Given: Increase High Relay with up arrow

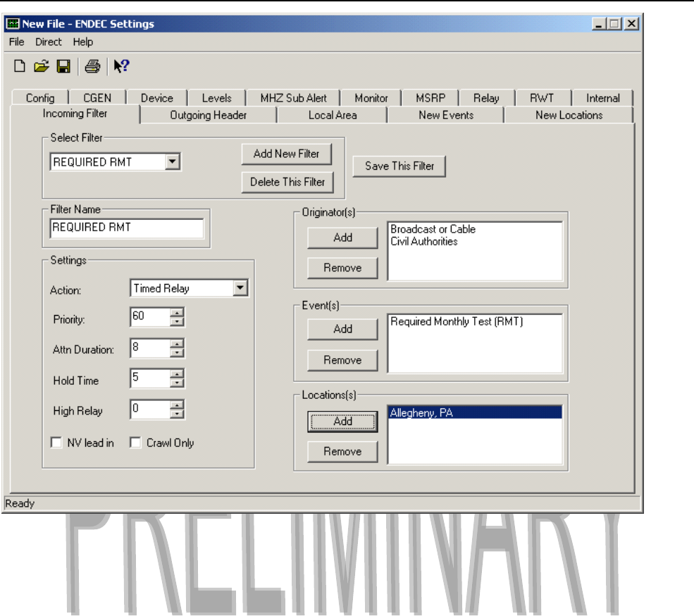Looking at the screenshot, I should click(177, 405).
